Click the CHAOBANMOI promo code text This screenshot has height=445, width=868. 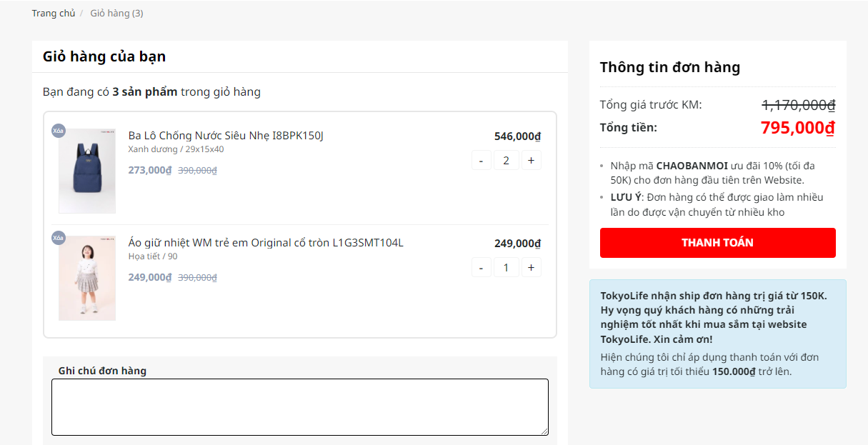point(692,166)
